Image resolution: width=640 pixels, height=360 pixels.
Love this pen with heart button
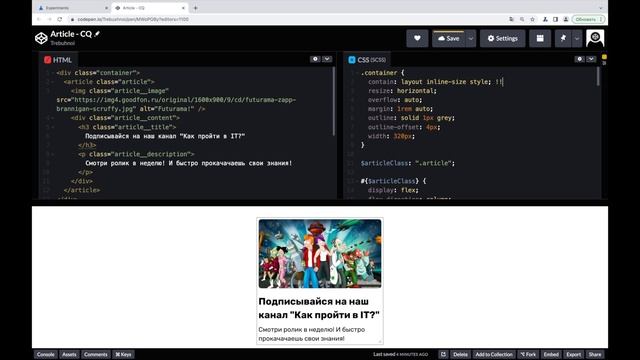[x=417, y=38]
